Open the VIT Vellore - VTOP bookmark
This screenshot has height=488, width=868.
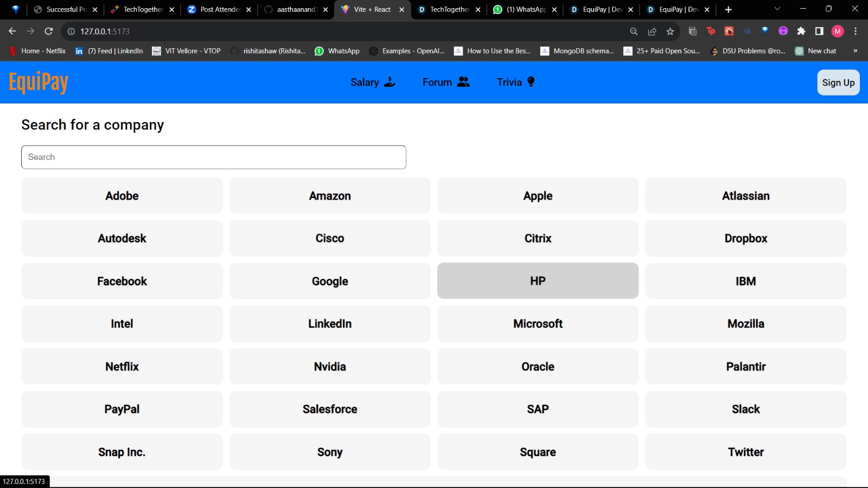186,51
